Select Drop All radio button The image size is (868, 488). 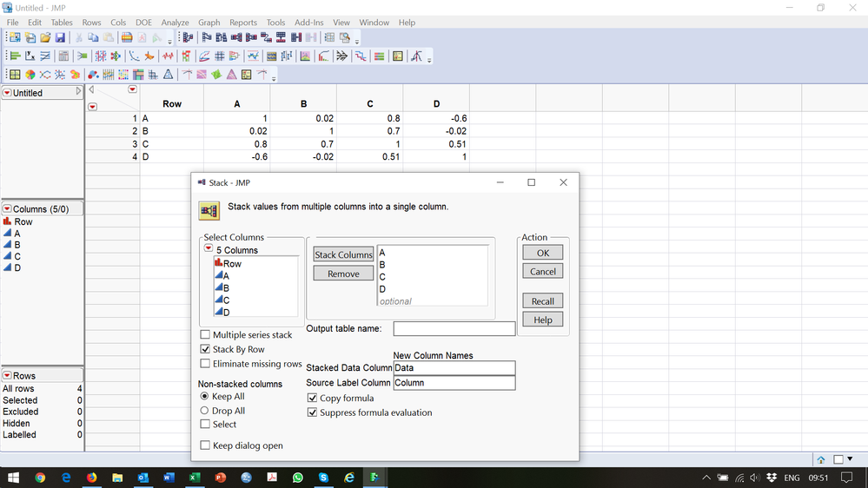coord(204,411)
